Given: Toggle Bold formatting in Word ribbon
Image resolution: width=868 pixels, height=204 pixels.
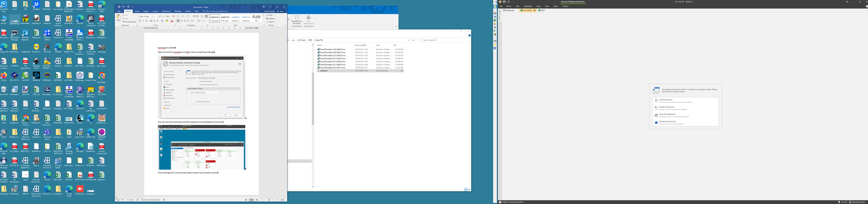Looking at the screenshot, I should click(140, 21).
